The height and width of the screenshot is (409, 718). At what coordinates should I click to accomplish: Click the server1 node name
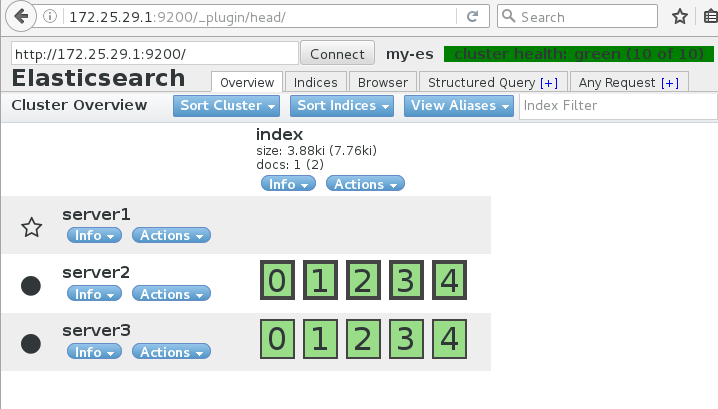click(x=96, y=214)
